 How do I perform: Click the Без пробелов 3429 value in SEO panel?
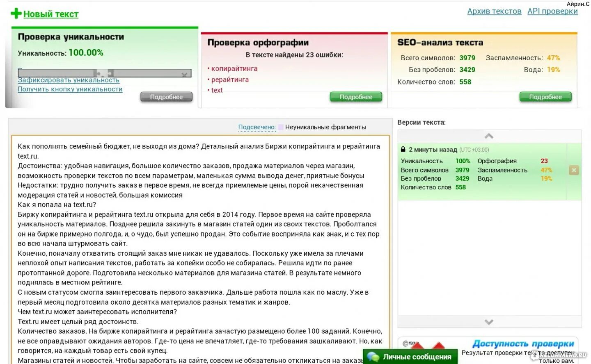click(x=467, y=70)
